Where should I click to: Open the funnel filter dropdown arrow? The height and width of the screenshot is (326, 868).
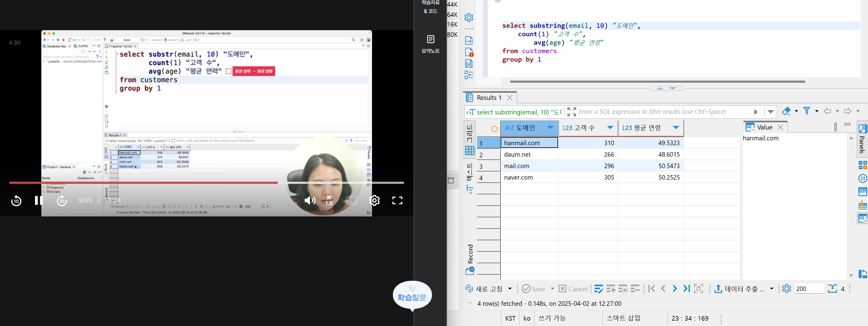point(817,111)
